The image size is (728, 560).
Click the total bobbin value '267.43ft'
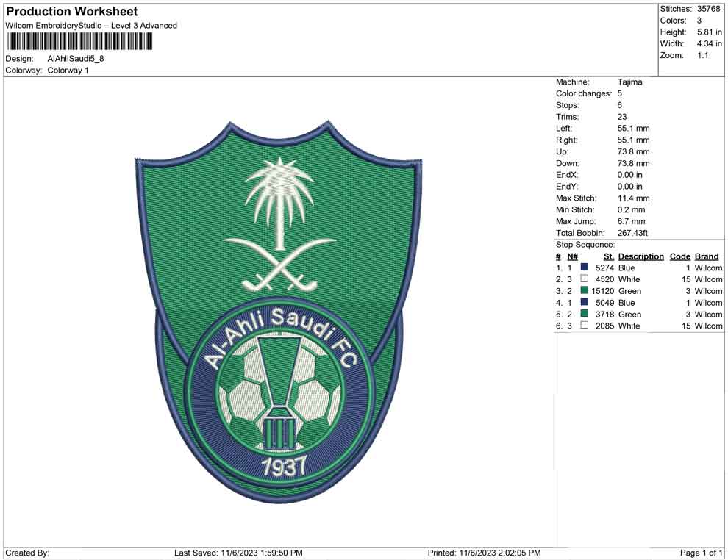[632, 233]
